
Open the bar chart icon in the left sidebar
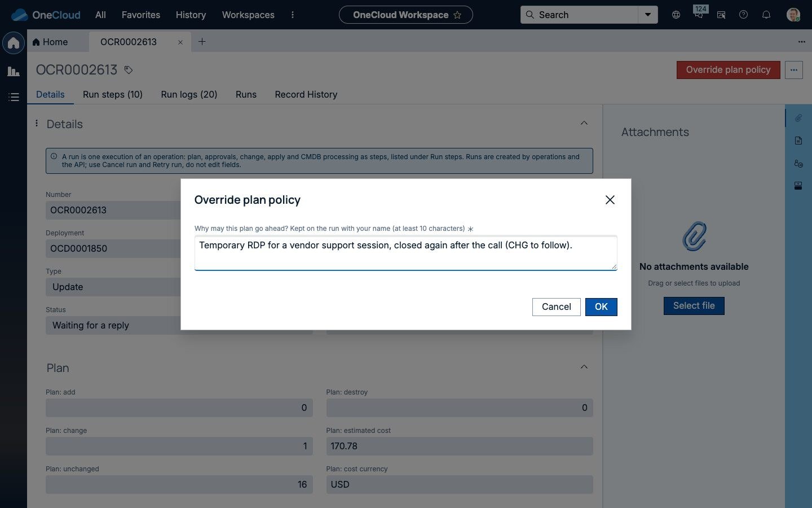(14, 71)
